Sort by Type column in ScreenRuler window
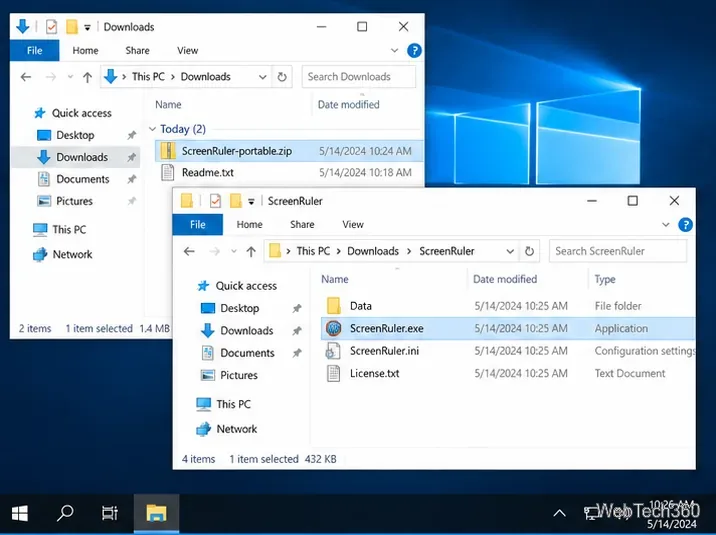 coord(605,279)
